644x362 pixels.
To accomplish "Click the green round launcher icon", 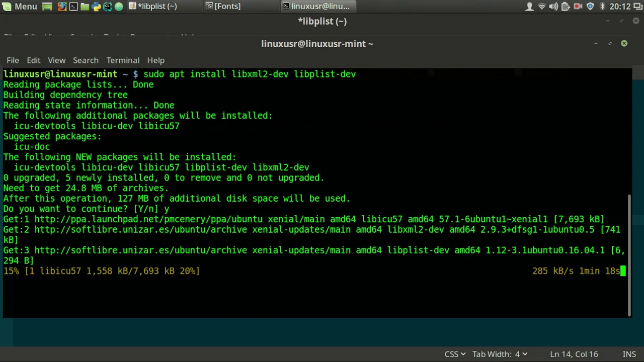I will pos(119,7).
